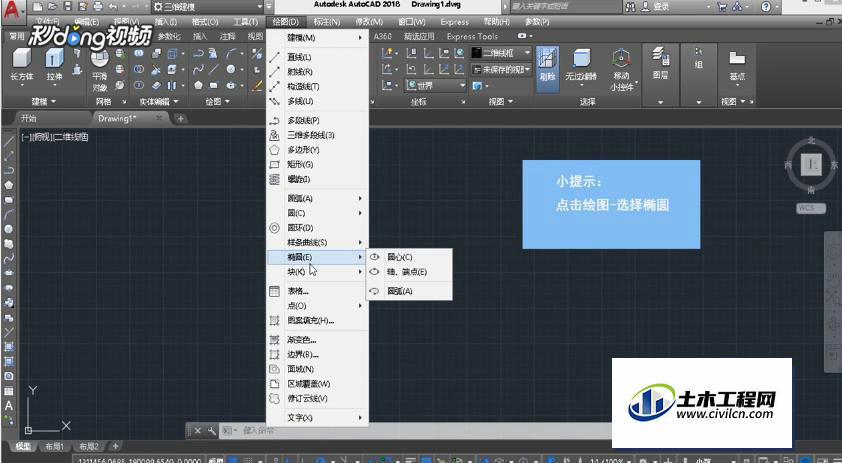Viewport: 842px width, 463px height.
Task: Click the New drawing icon in quick access toolbar
Action: coord(37,7)
